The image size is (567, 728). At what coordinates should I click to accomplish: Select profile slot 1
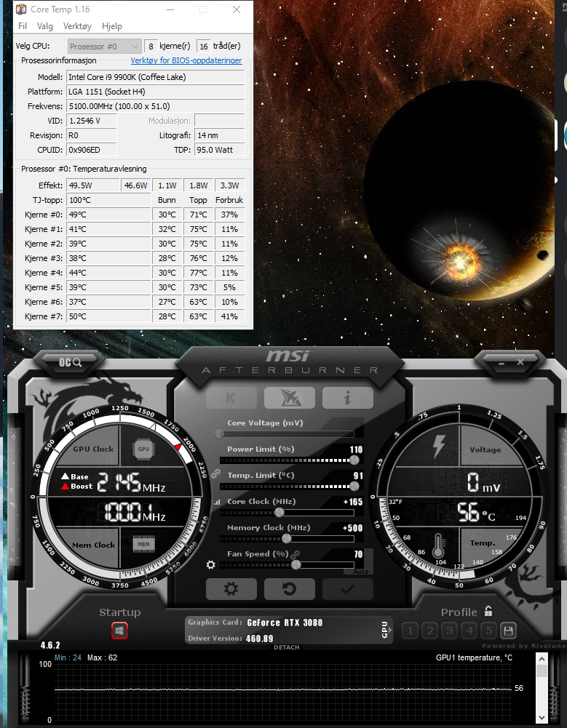(x=410, y=631)
